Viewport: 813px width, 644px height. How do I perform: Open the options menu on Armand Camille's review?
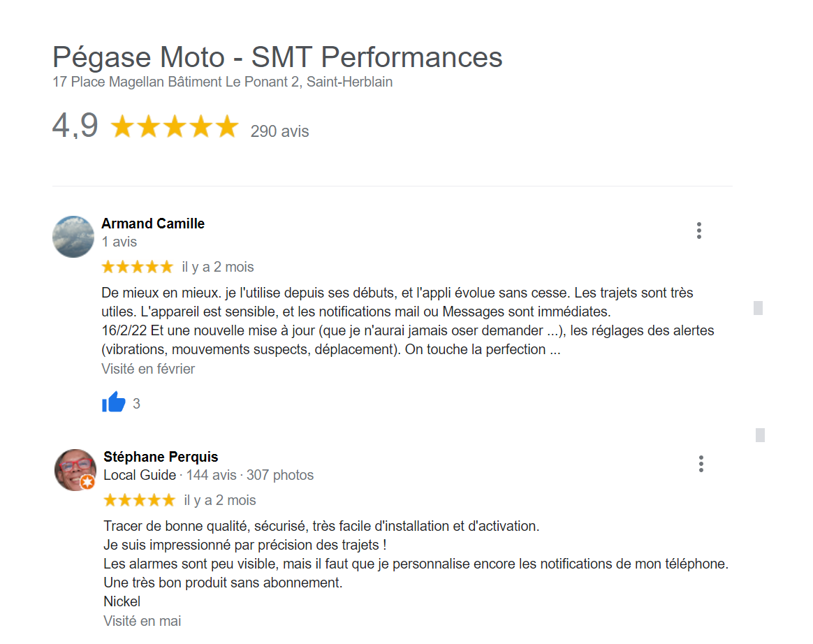tap(698, 230)
